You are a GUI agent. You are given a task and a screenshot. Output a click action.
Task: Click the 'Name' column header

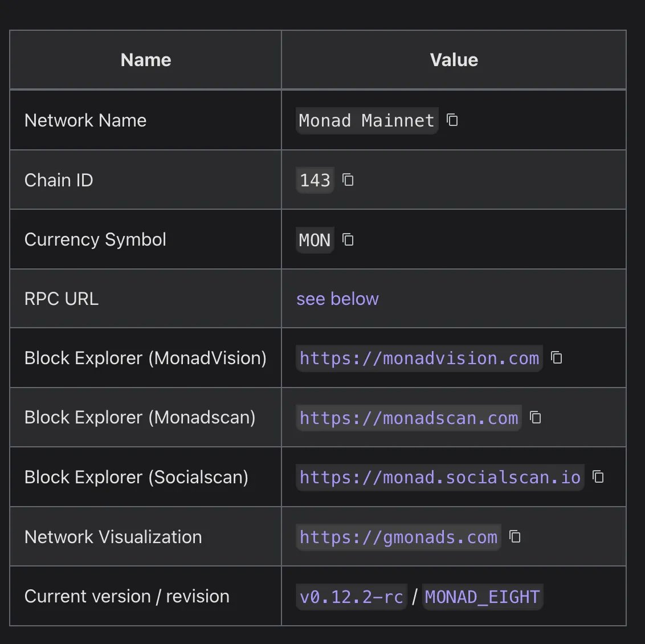146,60
